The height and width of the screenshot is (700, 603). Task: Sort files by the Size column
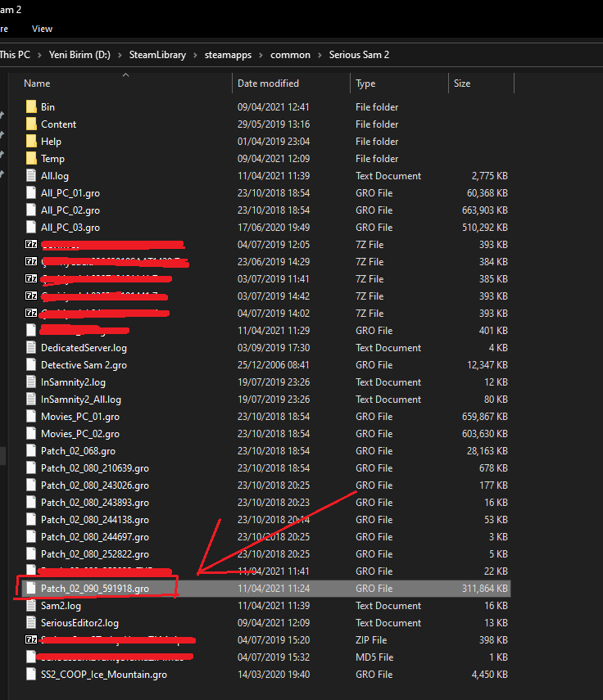[462, 84]
